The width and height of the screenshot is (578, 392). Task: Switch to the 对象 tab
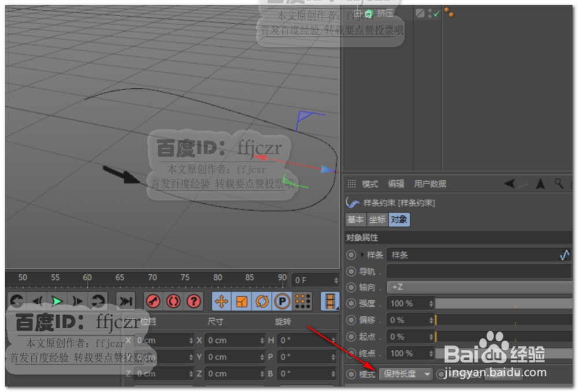[399, 220]
